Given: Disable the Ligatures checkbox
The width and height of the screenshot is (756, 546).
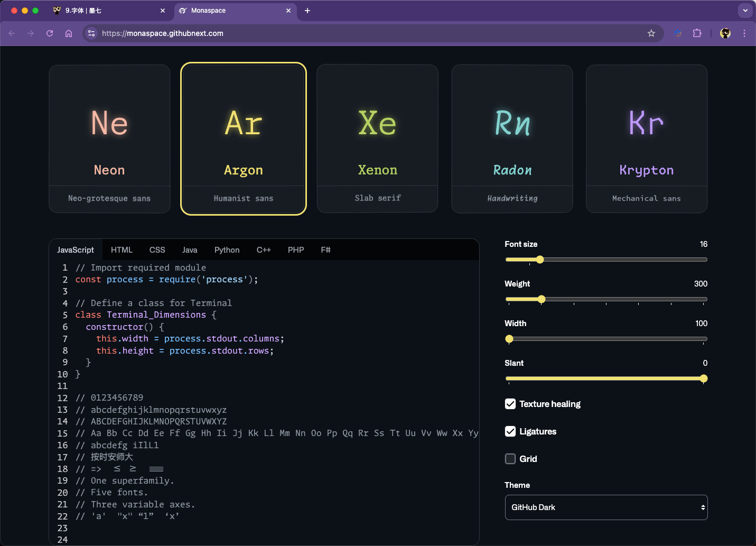Looking at the screenshot, I should 510,431.
